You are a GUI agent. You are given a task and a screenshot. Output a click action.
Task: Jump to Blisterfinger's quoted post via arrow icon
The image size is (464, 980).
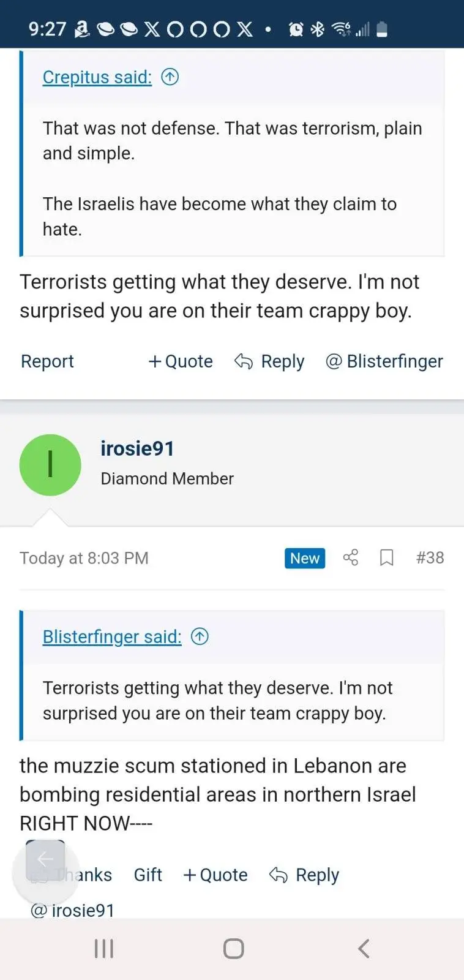coord(200,636)
